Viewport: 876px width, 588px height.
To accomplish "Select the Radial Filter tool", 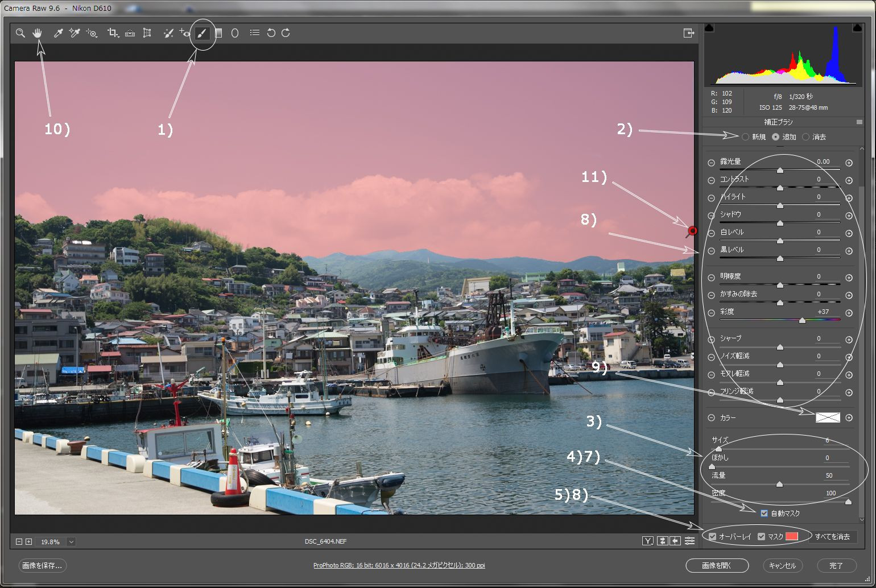I will pyautogui.click(x=234, y=33).
